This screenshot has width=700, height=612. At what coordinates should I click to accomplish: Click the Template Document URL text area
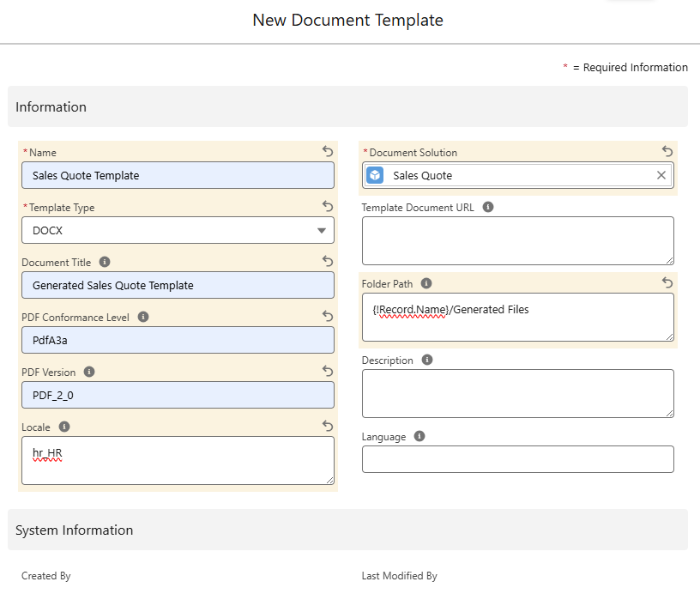(x=517, y=240)
